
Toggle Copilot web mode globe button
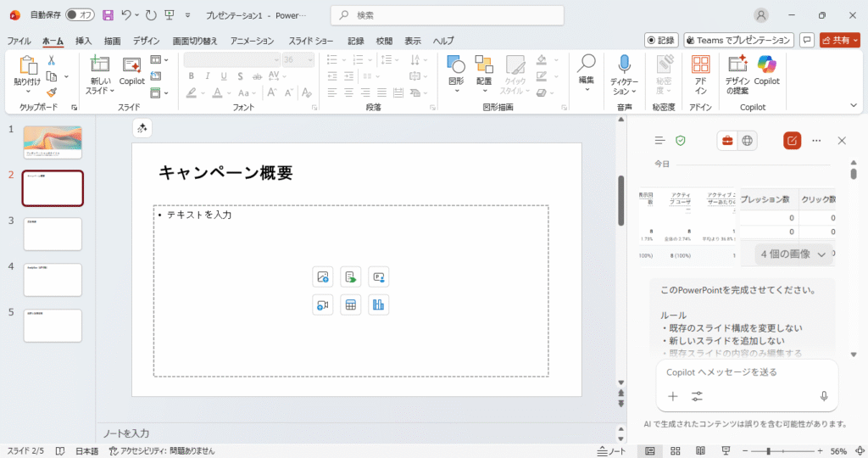tap(748, 141)
